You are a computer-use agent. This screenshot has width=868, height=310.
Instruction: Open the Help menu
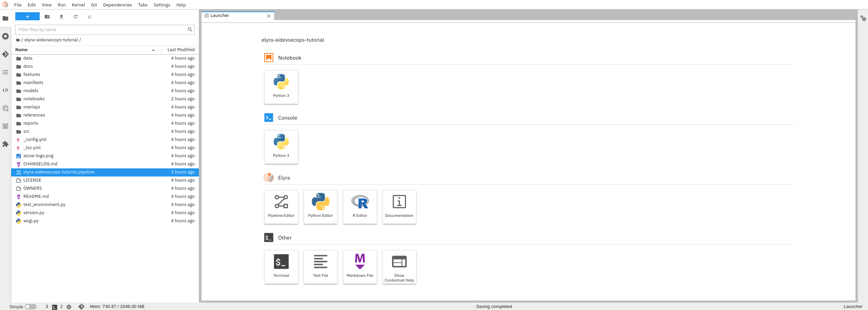(181, 5)
